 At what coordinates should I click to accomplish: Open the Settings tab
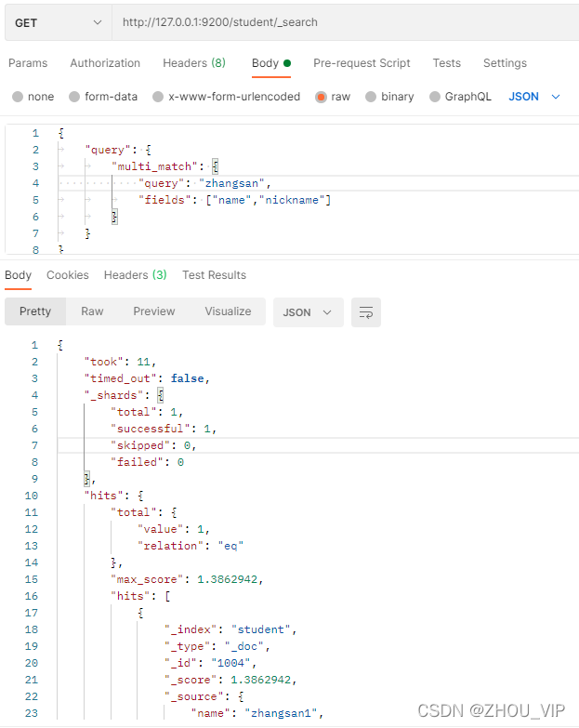click(x=505, y=63)
